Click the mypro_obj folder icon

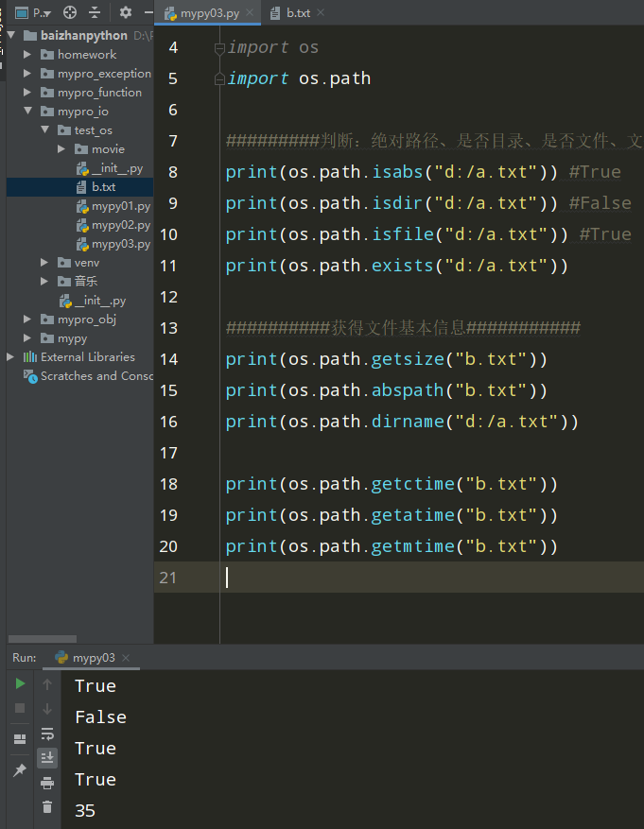pyautogui.click(x=47, y=320)
